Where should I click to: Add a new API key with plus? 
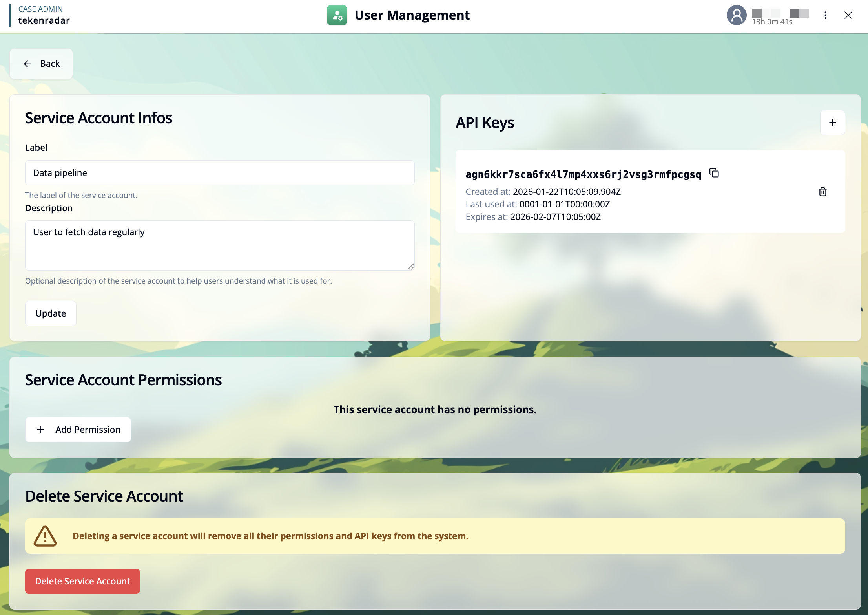(x=832, y=123)
